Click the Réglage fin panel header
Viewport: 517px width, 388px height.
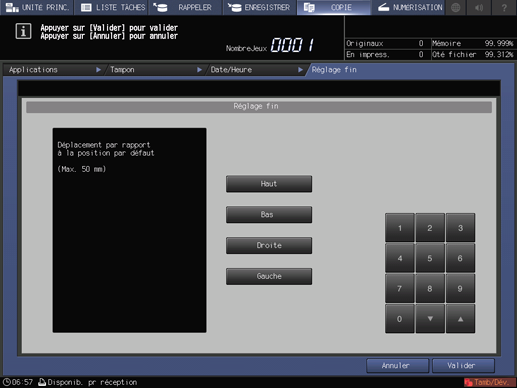pyautogui.click(x=259, y=107)
